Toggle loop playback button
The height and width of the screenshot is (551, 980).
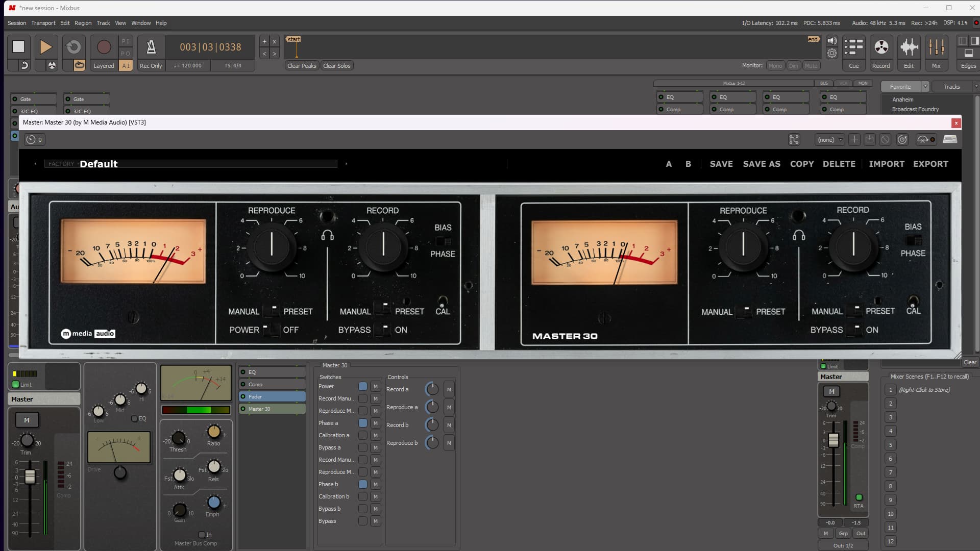point(73,46)
